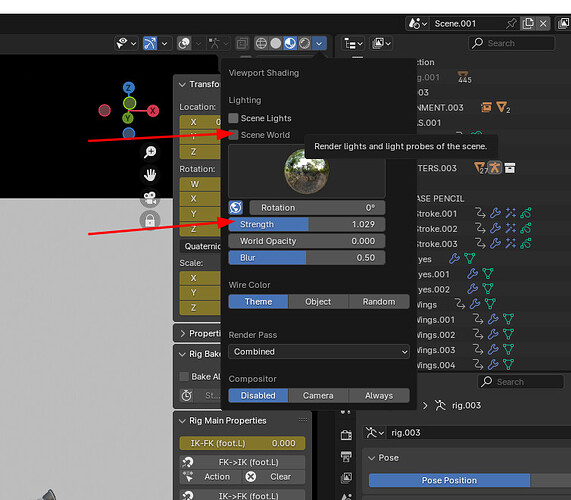
Task: Open the scene browse icon dropdown
Action: pyautogui.click(x=417, y=24)
